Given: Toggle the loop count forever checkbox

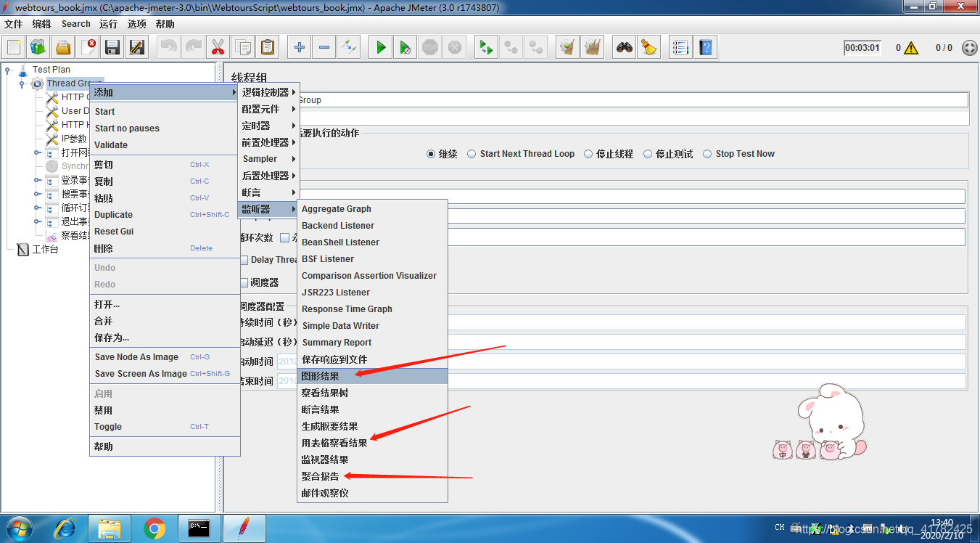Looking at the screenshot, I should 284,237.
